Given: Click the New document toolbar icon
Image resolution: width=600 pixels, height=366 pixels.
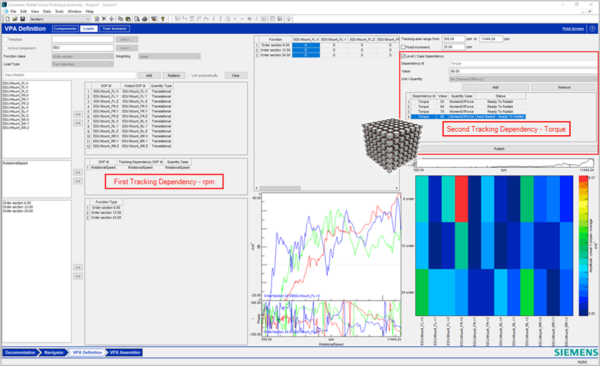Looking at the screenshot, I should coord(7,19).
